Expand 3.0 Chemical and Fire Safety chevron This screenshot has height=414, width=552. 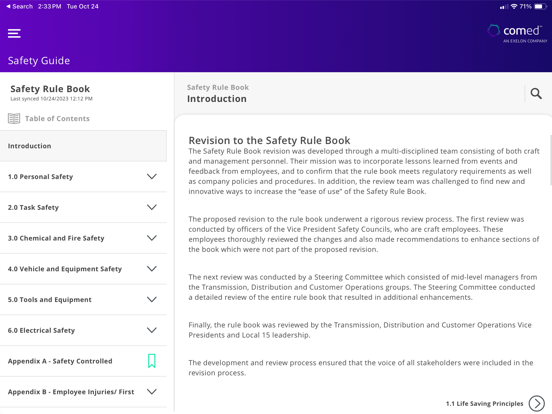(152, 238)
